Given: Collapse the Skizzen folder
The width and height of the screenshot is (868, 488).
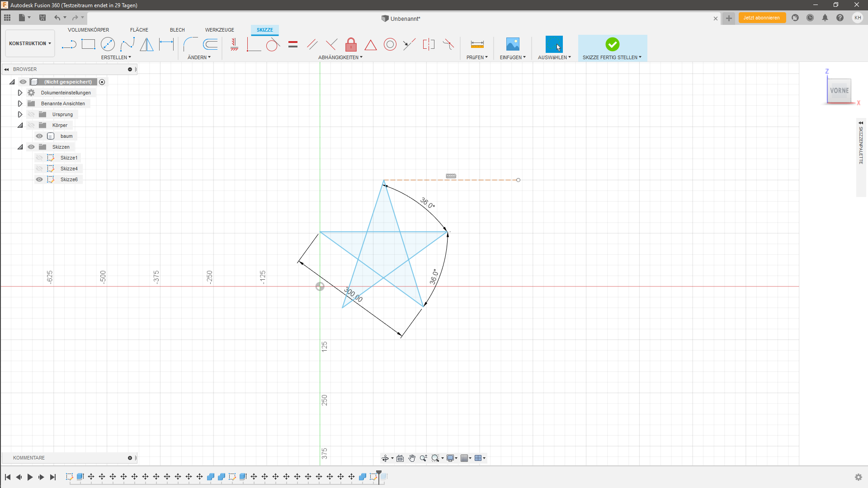Looking at the screenshot, I should tap(20, 147).
